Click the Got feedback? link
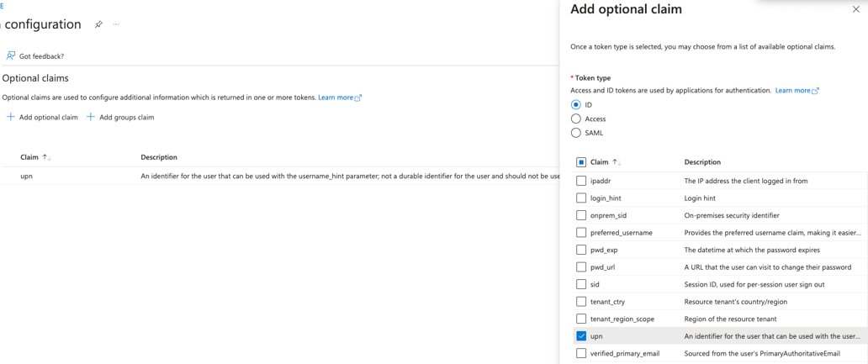The width and height of the screenshot is (868, 364). pyautogui.click(x=41, y=56)
